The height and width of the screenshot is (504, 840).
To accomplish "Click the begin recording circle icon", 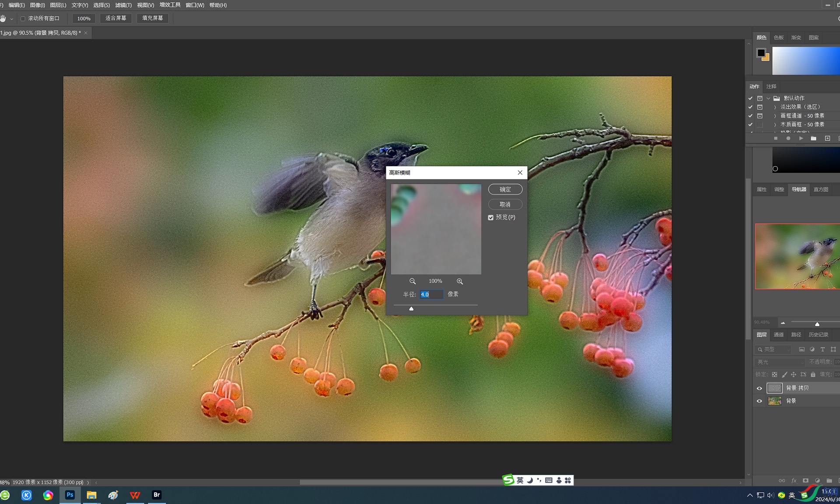I will click(x=788, y=138).
